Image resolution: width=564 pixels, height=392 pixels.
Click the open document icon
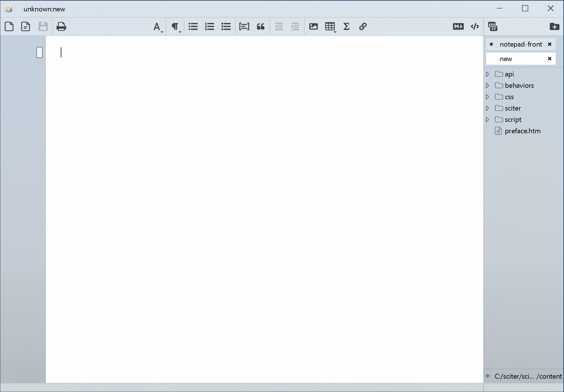pyautogui.click(x=26, y=26)
